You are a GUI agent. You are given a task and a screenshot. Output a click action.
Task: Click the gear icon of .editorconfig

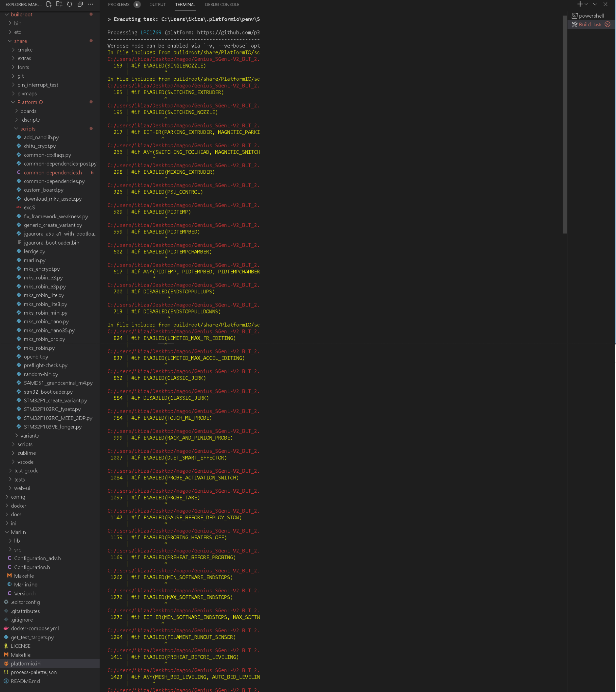click(6, 602)
